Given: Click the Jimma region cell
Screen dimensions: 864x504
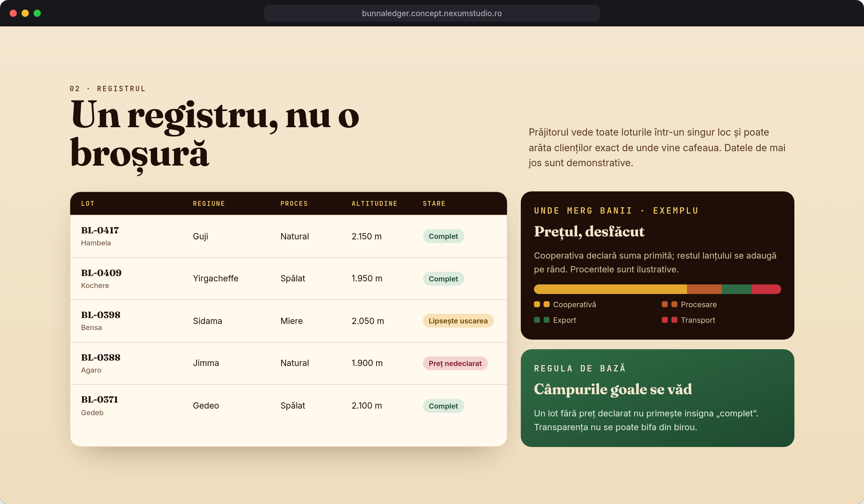Looking at the screenshot, I should click(206, 363).
